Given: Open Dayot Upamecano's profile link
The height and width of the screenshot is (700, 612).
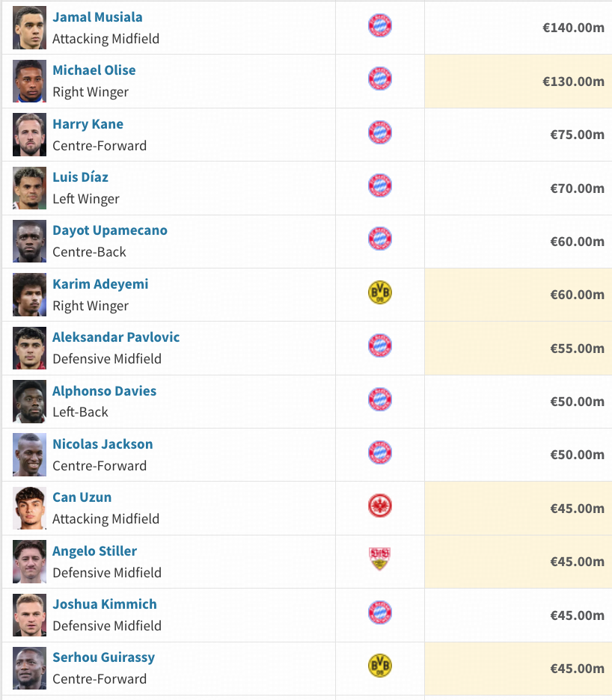Looking at the screenshot, I should pos(110,230).
